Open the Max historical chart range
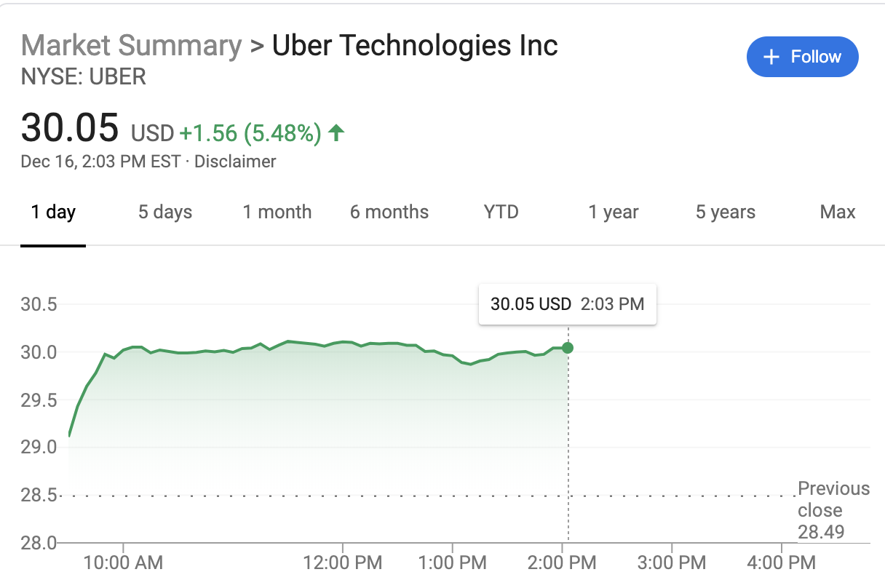The width and height of the screenshot is (885, 588). [837, 212]
